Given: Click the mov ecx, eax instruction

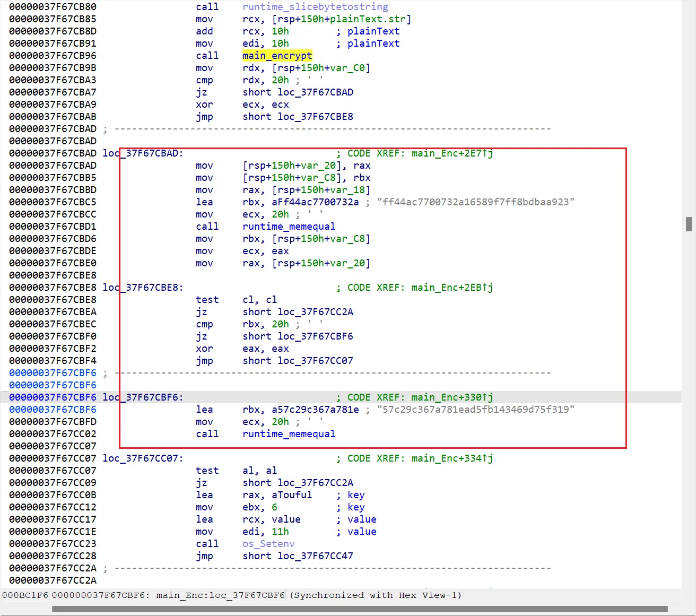Looking at the screenshot, I should point(242,251).
